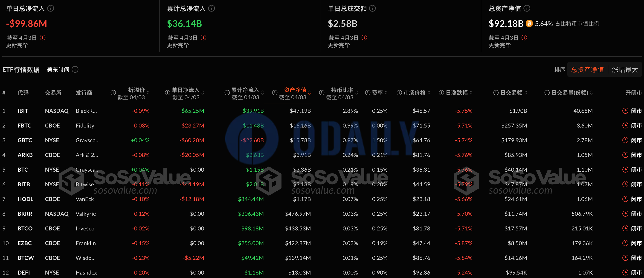Open the IBIT ticker link
Screen dimensions: 644x278
(x=23, y=111)
